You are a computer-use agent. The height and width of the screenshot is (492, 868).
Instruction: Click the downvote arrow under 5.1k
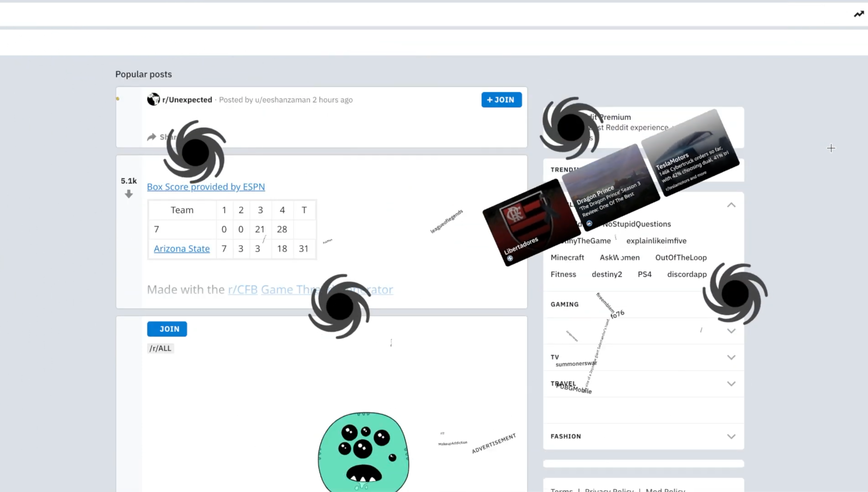[x=128, y=194]
